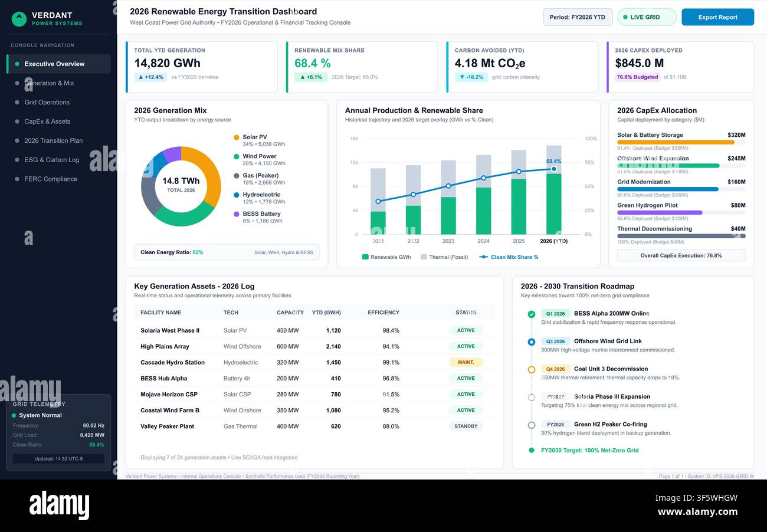Click the Wind Power green legend dot
Viewport: 767px width, 532px height.
pos(237,156)
